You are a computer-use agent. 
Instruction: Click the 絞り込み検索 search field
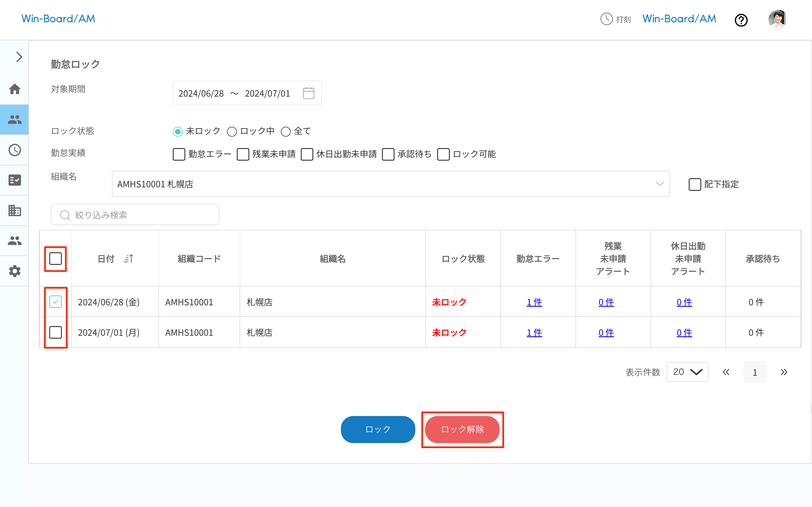135,215
